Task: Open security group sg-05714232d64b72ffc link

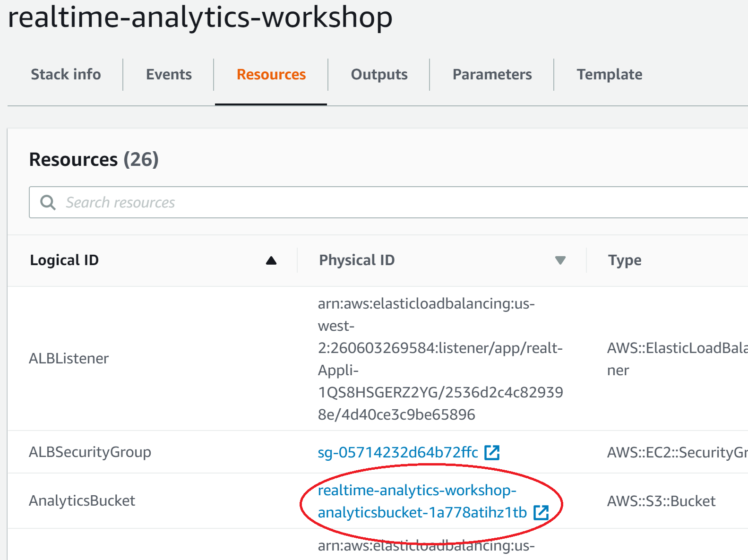Action: click(x=398, y=452)
